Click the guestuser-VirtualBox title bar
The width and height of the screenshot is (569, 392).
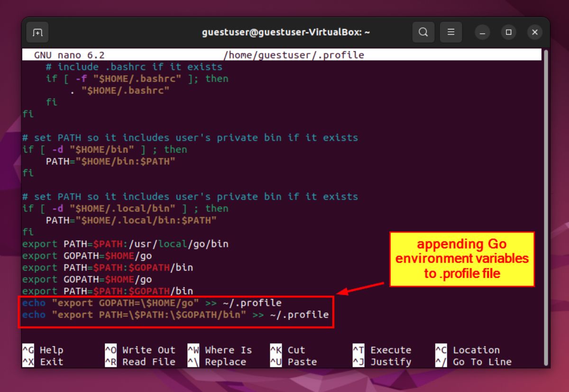click(x=284, y=32)
